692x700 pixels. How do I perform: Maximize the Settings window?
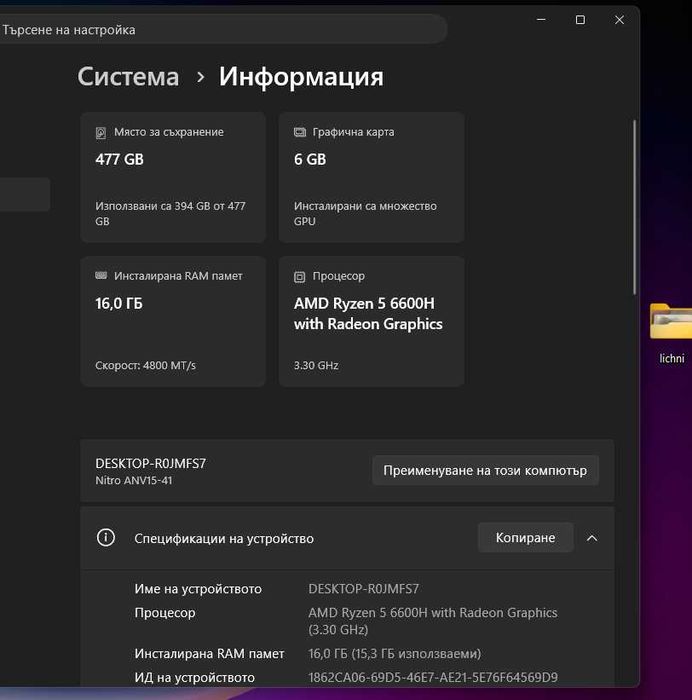pyautogui.click(x=580, y=20)
